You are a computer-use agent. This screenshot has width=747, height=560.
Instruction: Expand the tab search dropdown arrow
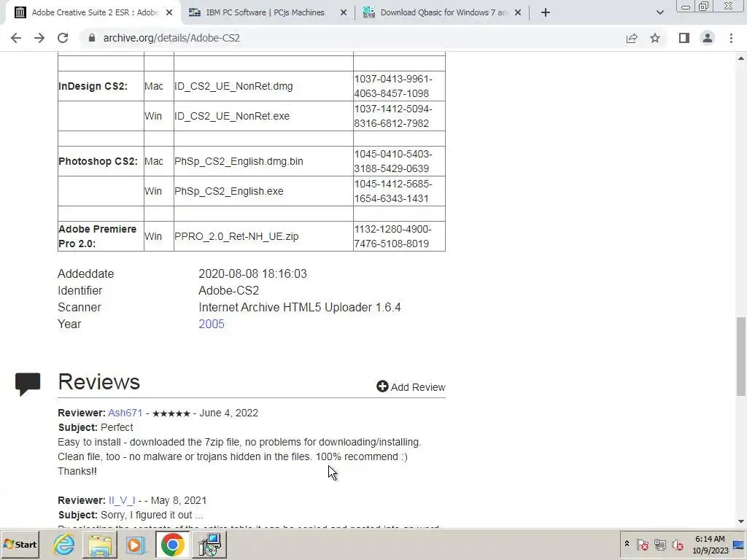pyautogui.click(x=659, y=12)
